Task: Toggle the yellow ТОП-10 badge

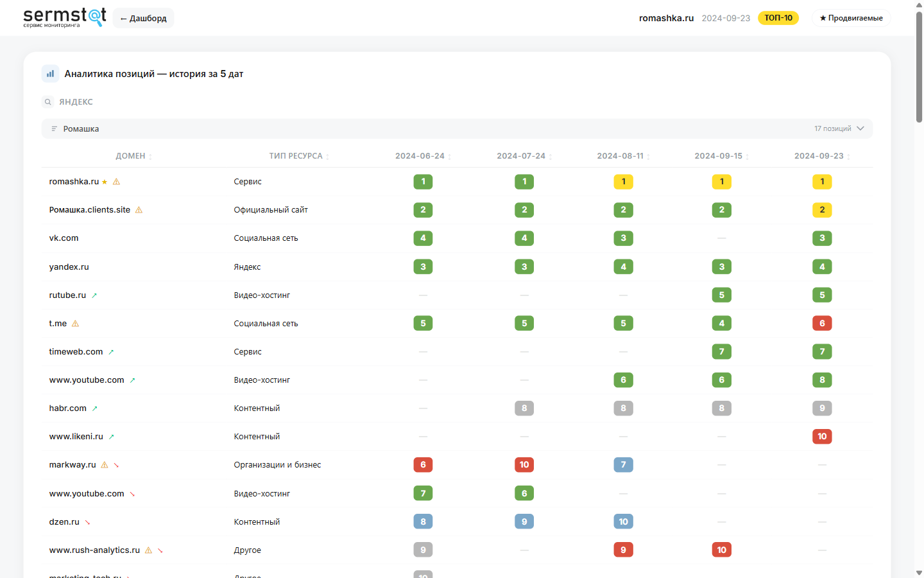Action: coord(778,18)
